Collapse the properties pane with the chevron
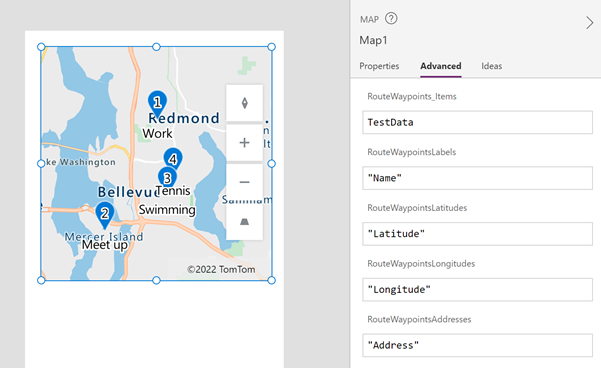 [589, 23]
